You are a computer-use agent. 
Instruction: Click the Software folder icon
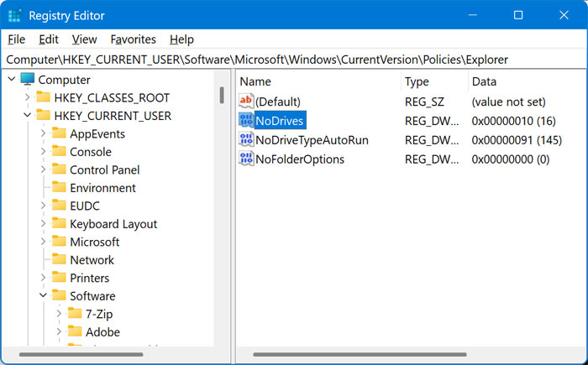pyautogui.click(x=59, y=295)
